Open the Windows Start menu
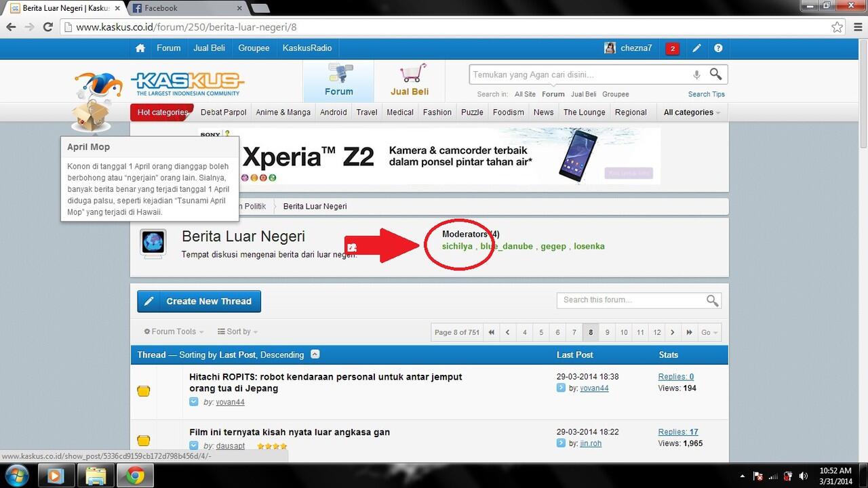868x488 pixels. 16,476
